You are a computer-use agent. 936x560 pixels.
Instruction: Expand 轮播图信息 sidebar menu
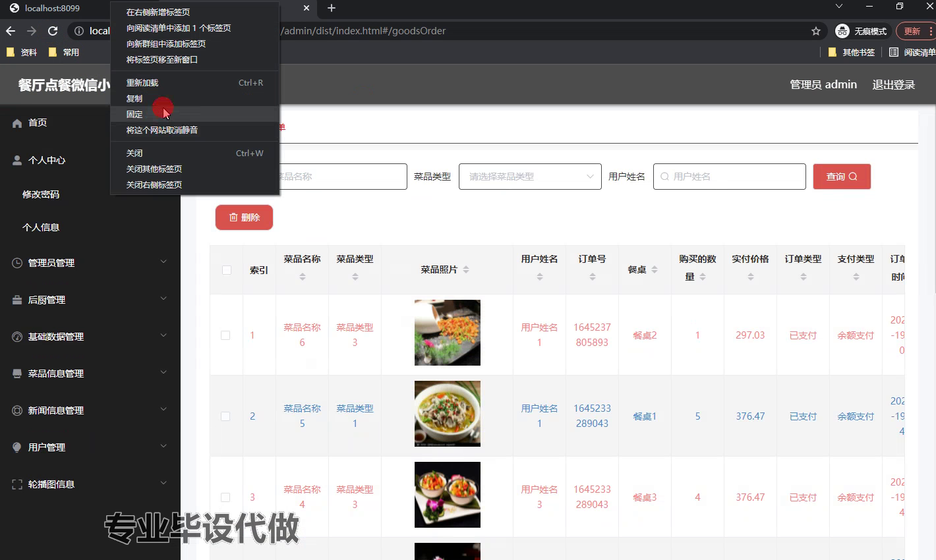(90, 484)
